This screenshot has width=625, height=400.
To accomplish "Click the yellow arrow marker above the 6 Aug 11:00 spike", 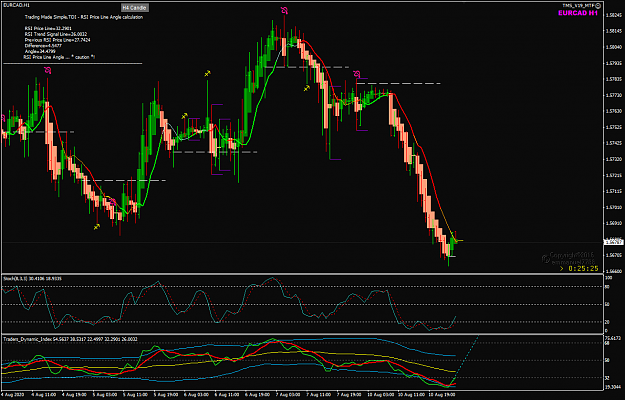I will tap(207, 73).
